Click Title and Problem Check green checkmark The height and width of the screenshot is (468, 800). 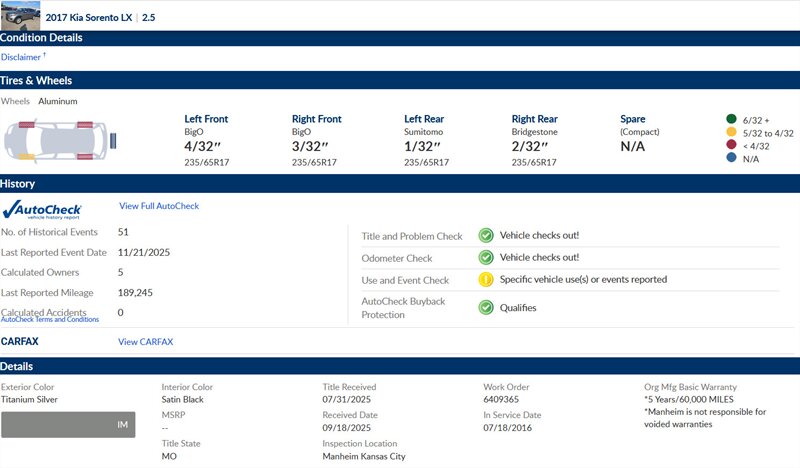tap(485, 236)
